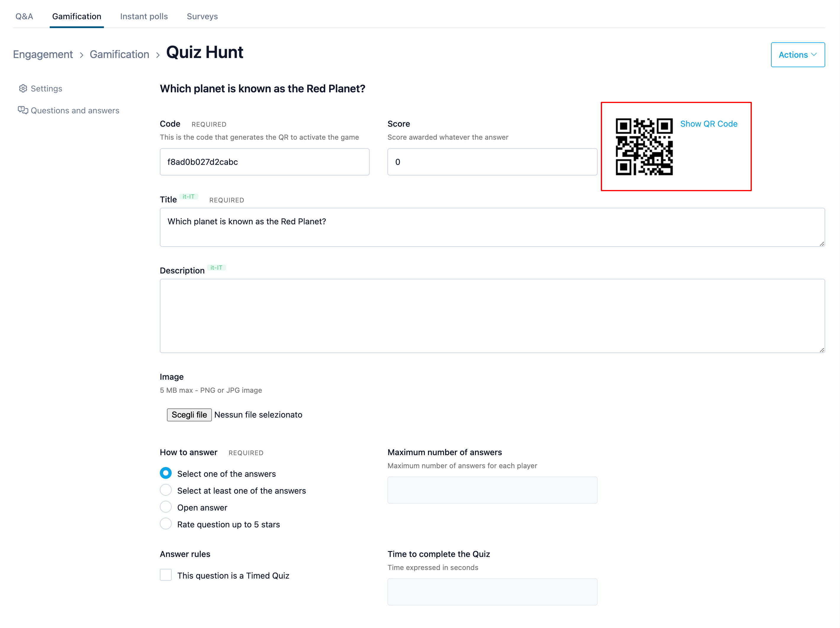840x628 pixels.
Task: Go to the Q&A tab
Action: pos(24,16)
